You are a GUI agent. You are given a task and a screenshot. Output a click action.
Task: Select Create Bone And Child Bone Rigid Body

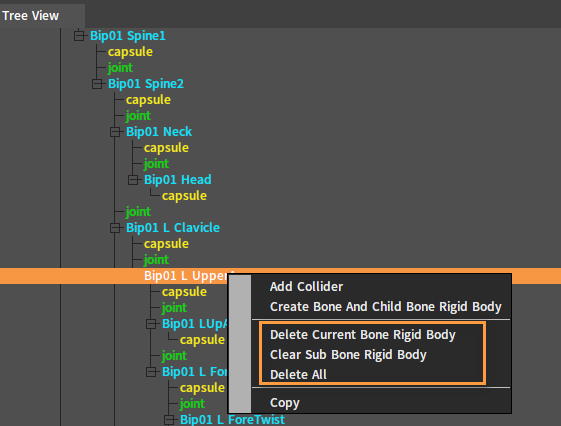tap(386, 307)
